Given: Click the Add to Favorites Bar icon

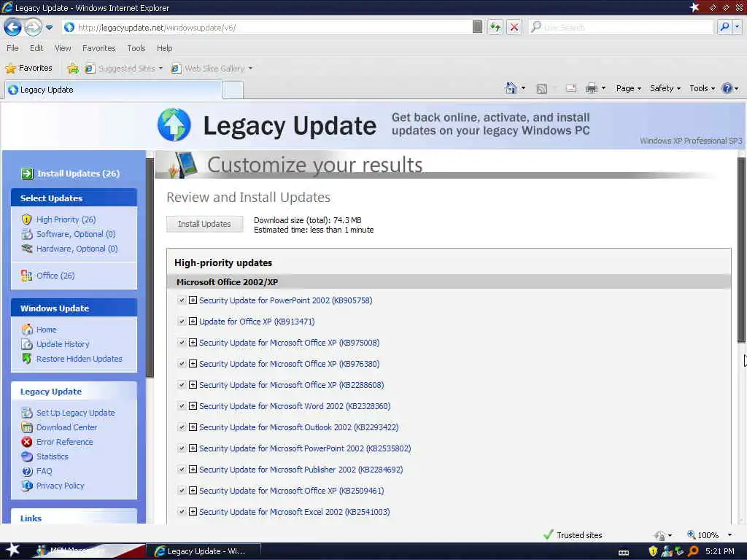Looking at the screenshot, I should pyautogui.click(x=72, y=69).
